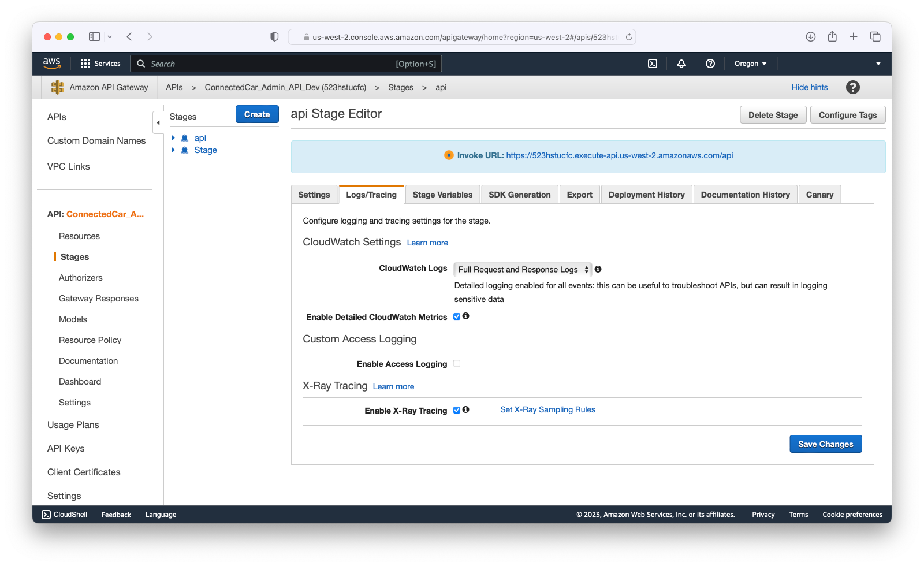
Task: Select the Logs/Tracing tab
Action: pyautogui.click(x=371, y=195)
